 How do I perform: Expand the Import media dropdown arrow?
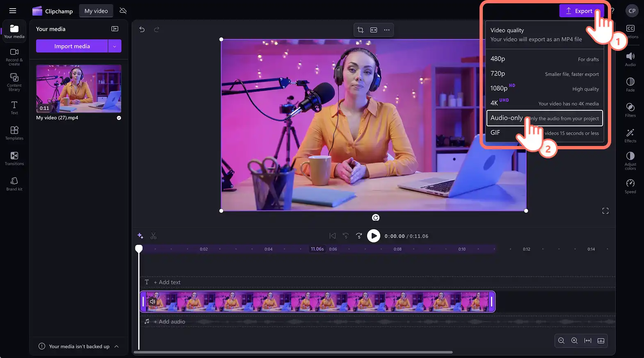point(115,46)
